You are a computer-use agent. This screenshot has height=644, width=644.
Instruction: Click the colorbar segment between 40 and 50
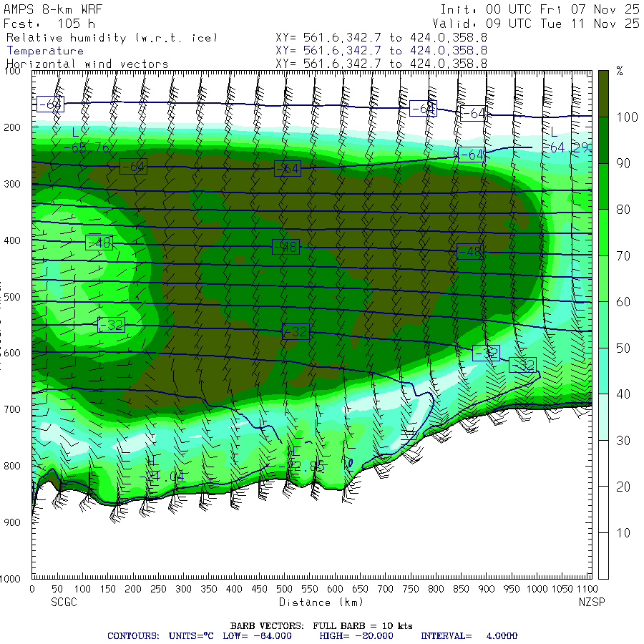click(x=603, y=371)
